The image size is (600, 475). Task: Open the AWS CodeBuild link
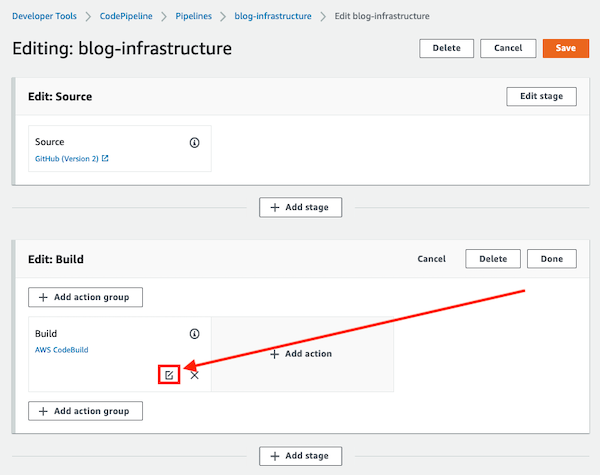(62, 350)
